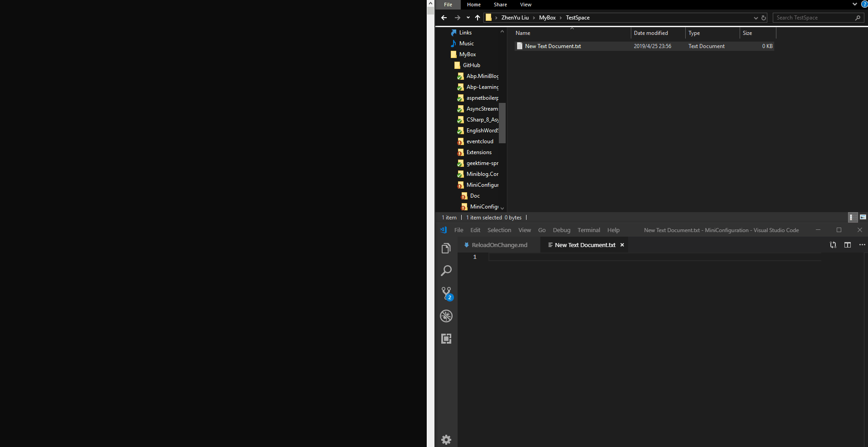Viewport: 868px width, 447px height.
Task: Switch to Details view icon in status bar
Action: pos(853,217)
